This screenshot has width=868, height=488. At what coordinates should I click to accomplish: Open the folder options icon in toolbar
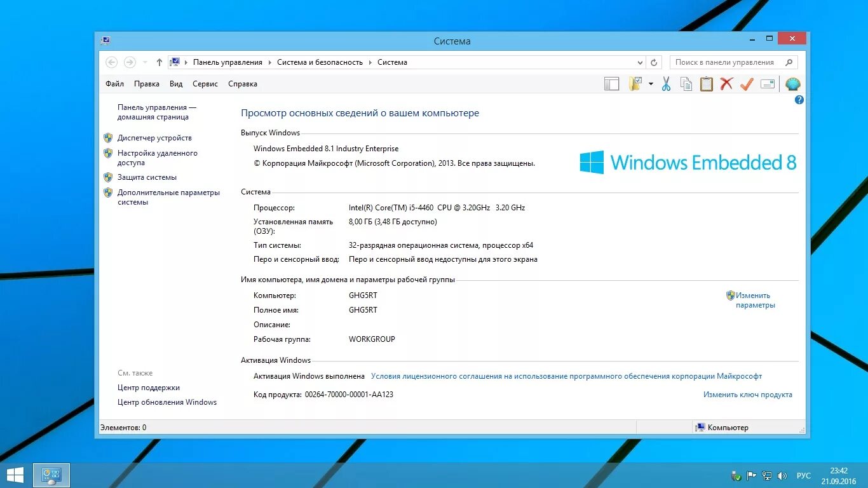635,84
